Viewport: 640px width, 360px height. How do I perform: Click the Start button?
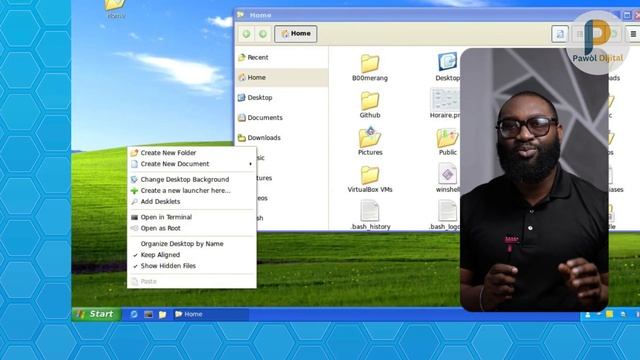coord(97,314)
